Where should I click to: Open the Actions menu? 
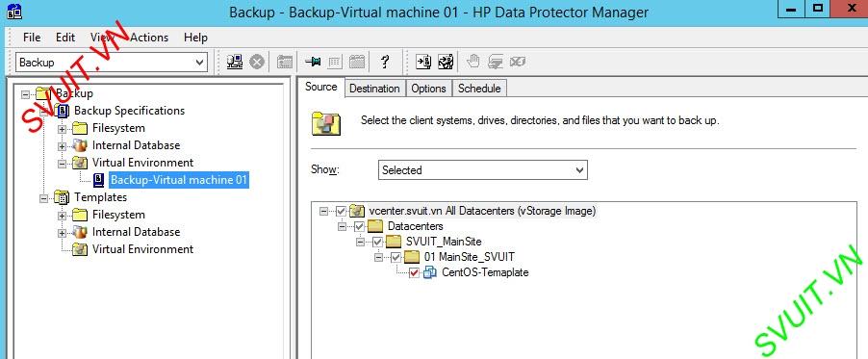pyautogui.click(x=149, y=38)
